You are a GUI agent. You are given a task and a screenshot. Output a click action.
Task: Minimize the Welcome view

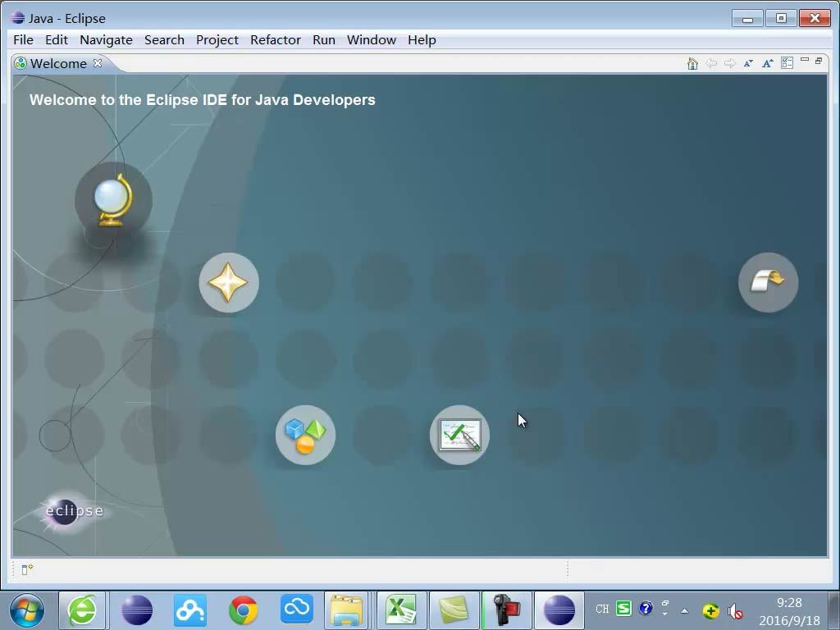point(805,60)
